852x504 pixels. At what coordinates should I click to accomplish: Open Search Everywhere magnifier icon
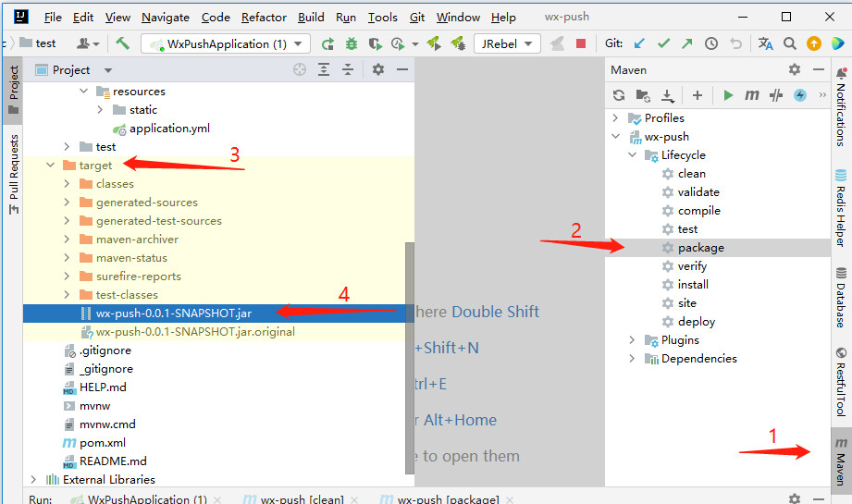tap(789, 43)
